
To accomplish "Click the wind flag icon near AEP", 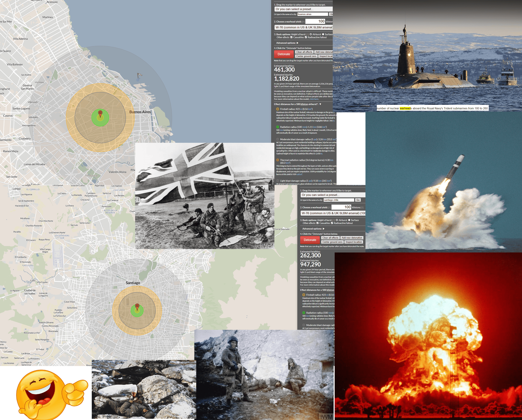I will tap(139, 75).
